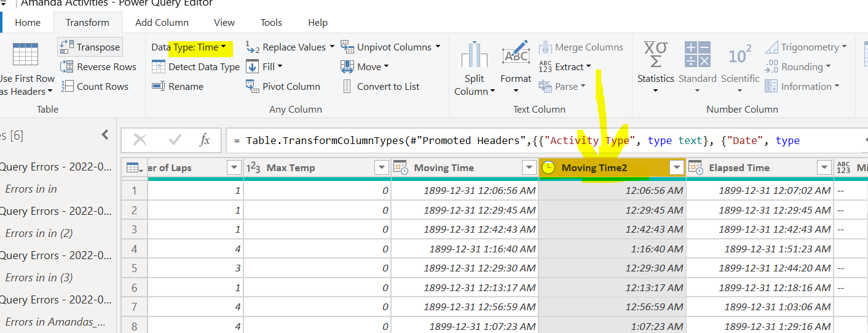Open the Moving Time column filter dropdown

pos(529,167)
